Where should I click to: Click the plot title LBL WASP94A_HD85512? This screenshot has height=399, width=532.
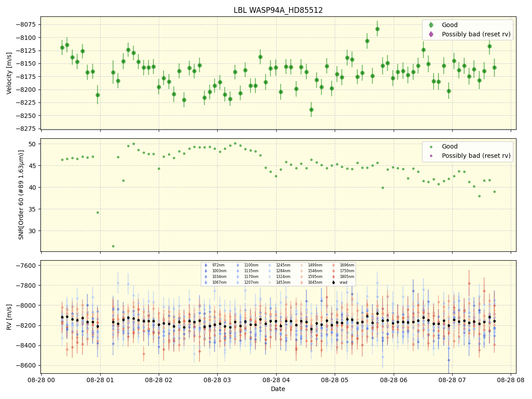(278, 10)
